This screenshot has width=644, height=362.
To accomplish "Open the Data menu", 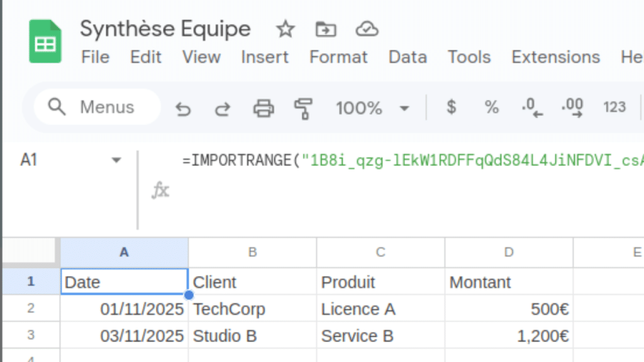I will click(408, 57).
